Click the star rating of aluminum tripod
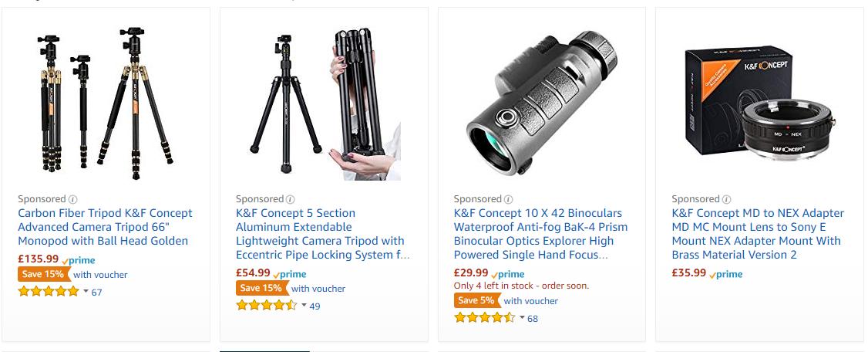The image size is (868, 352). click(x=267, y=306)
